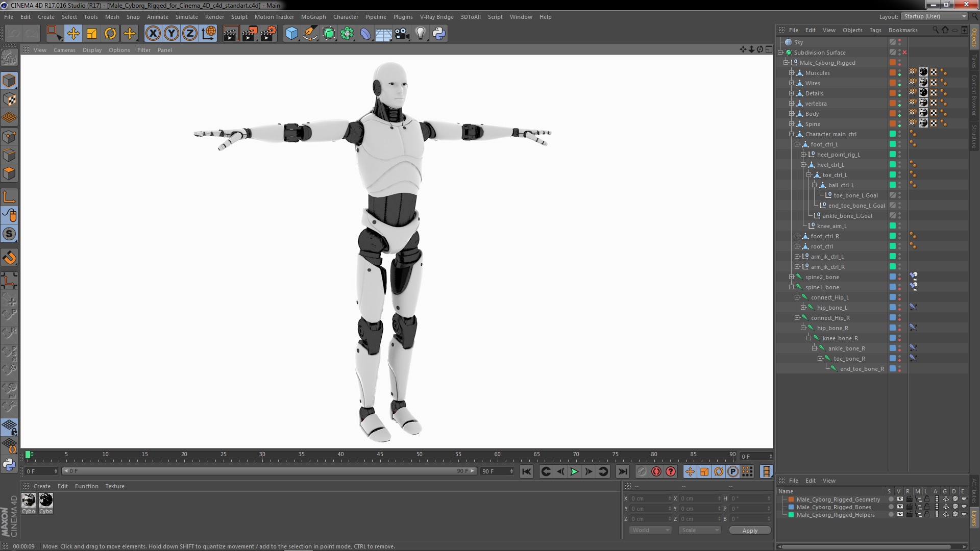
Task: Click the Record Active Objects button
Action: coord(642,472)
